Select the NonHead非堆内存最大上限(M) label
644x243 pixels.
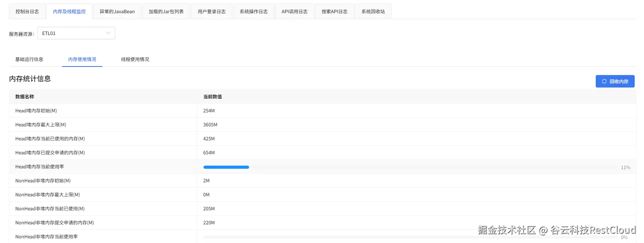pos(47,195)
